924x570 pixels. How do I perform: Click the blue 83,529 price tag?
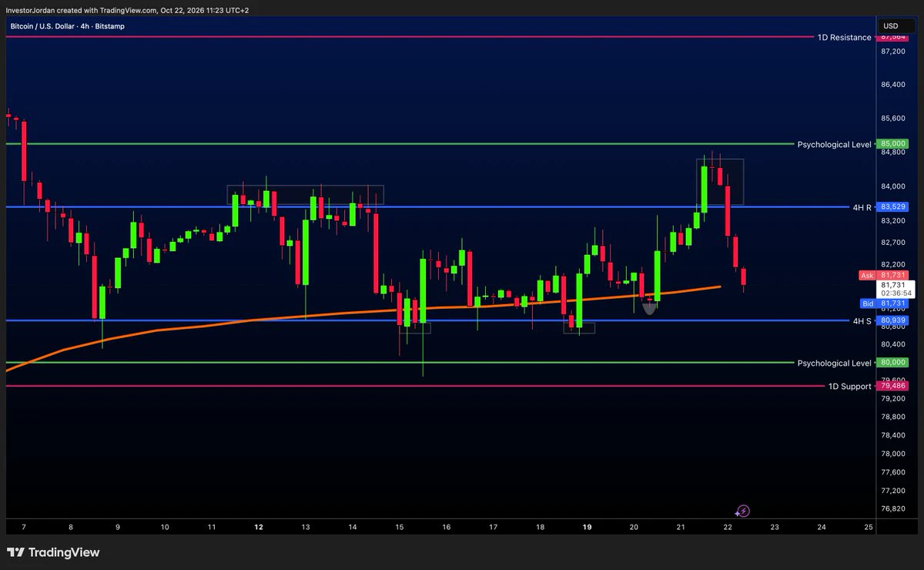tap(894, 207)
